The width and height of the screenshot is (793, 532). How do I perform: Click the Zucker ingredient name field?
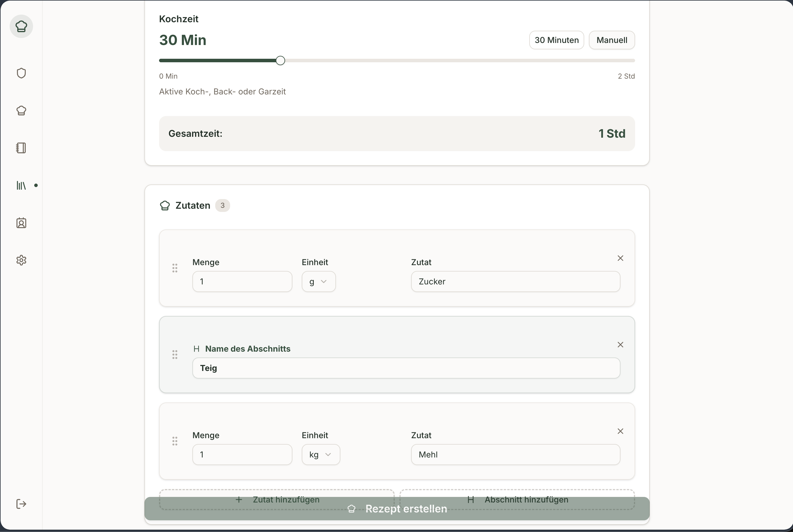click(x=515, y=281)
